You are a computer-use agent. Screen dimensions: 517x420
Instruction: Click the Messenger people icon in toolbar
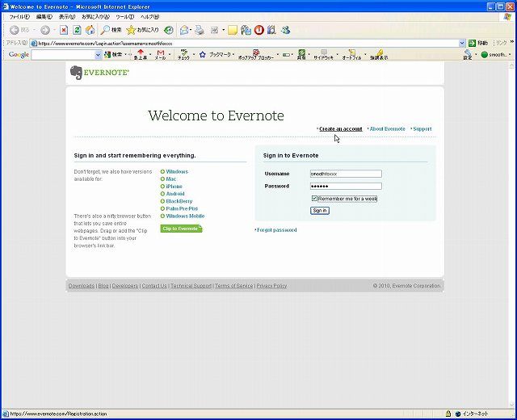pyautogui.click(x=285, y=30)
